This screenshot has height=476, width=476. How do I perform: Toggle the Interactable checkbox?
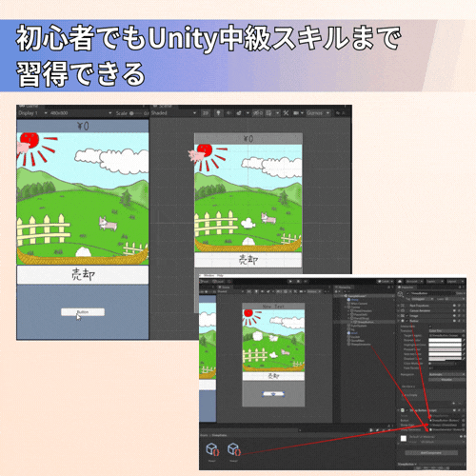coord(430,326)
